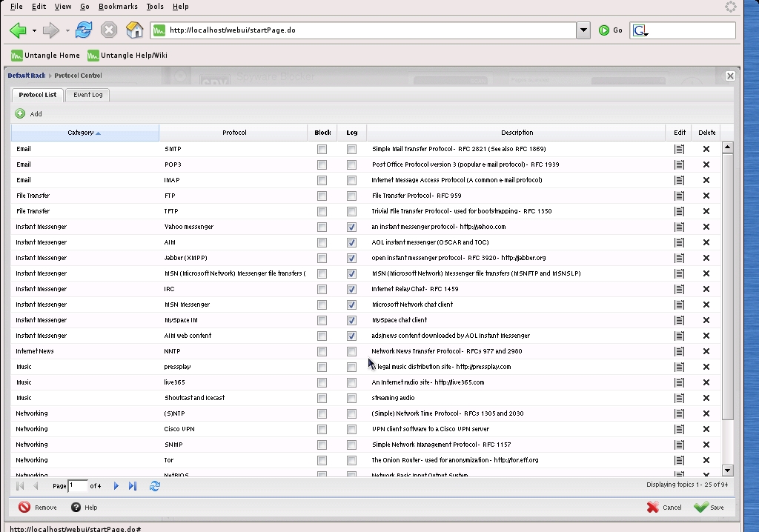Enable Block for MySpace IM
This screenshot has height=532, width=759.
322,320
